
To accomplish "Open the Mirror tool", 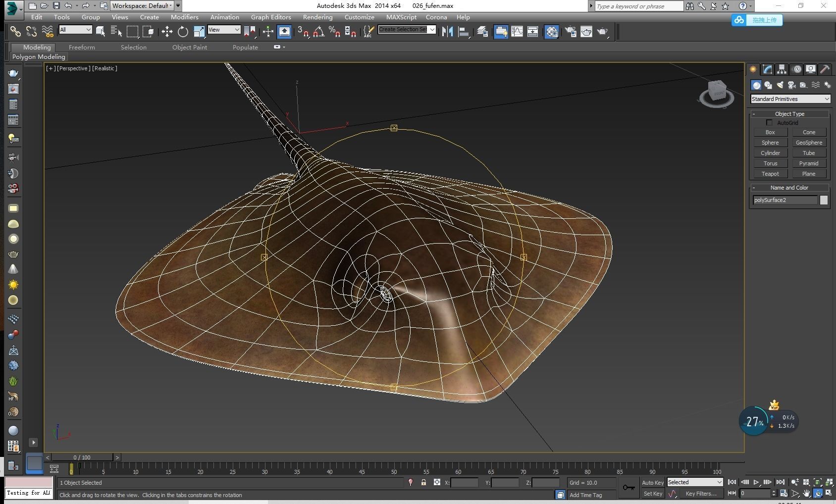I will [x=448, y=32].
